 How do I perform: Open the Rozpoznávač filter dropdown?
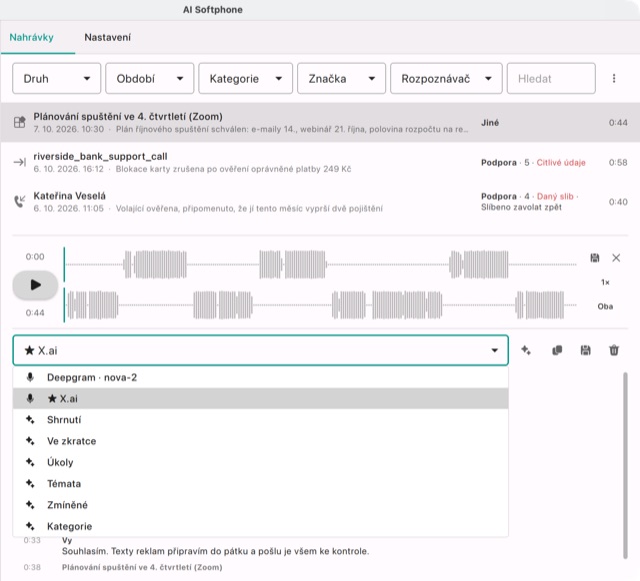pyautogui.click(x=446, y=78)
